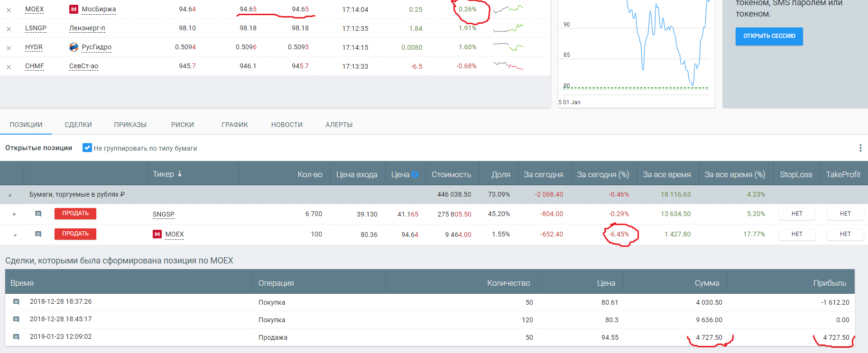Open the LSNGP sparkline mini chart
The width and height of the screenshot is (868, 353).
pos(508,28)
